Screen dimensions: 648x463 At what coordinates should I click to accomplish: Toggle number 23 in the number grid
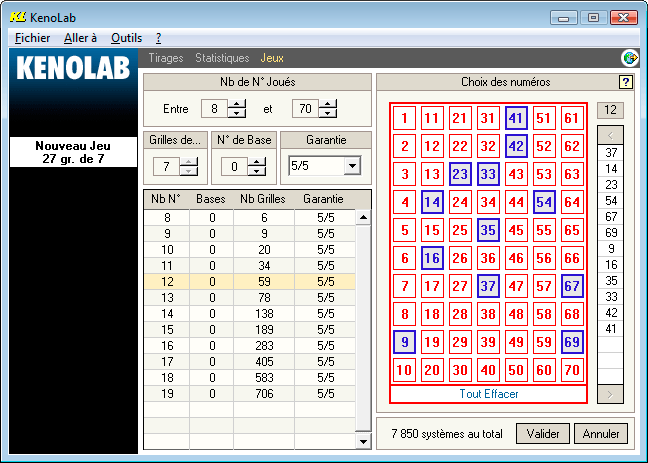[460, 174]
